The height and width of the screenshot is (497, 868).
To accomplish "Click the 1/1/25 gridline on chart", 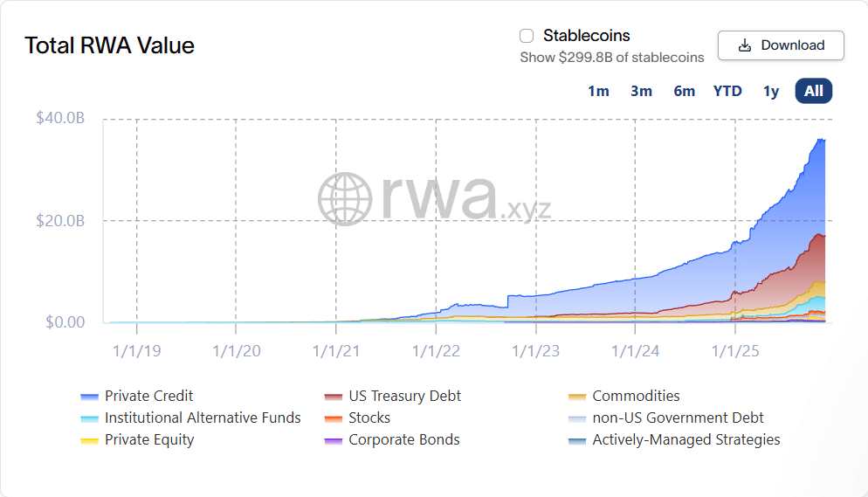I will (x=735, y=218).
